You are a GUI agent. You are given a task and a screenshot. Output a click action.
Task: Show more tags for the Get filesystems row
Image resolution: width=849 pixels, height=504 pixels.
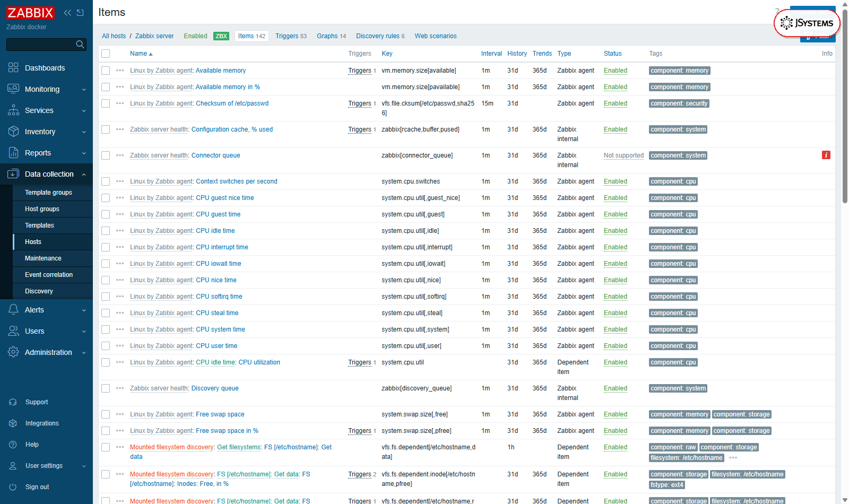pyautogui.click(x=733, y=458)
